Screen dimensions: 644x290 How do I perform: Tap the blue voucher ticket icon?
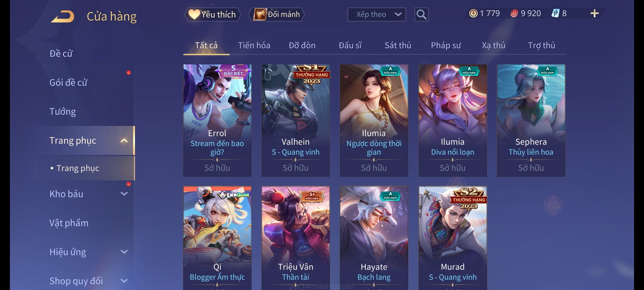555,13
